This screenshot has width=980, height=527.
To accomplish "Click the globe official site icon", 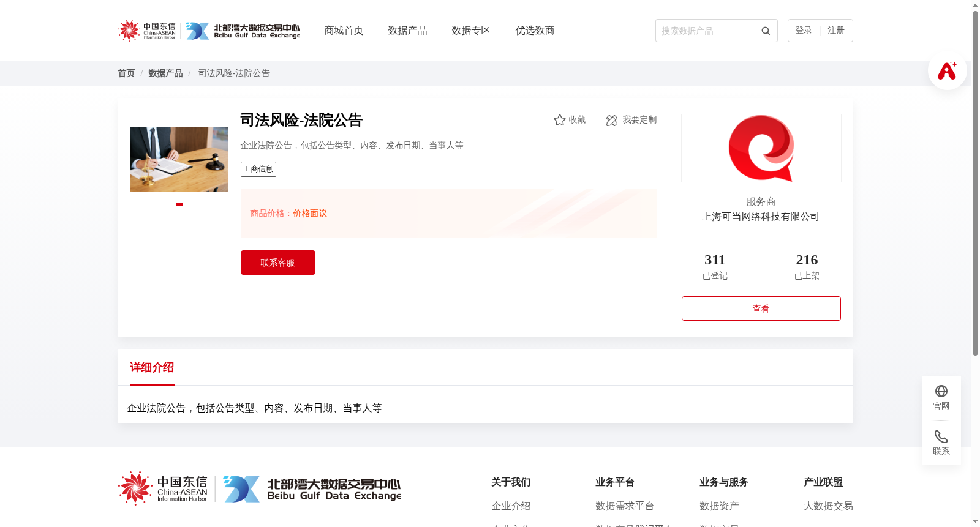I will (x=941, y=391).
